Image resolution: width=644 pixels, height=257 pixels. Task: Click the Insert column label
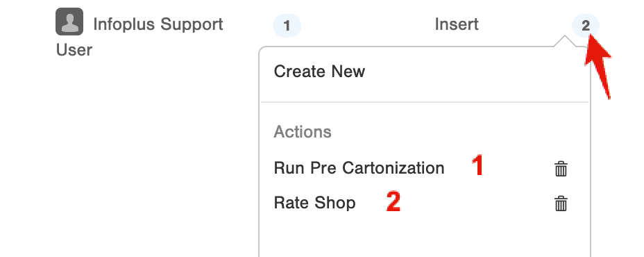[x=457, y=24]
